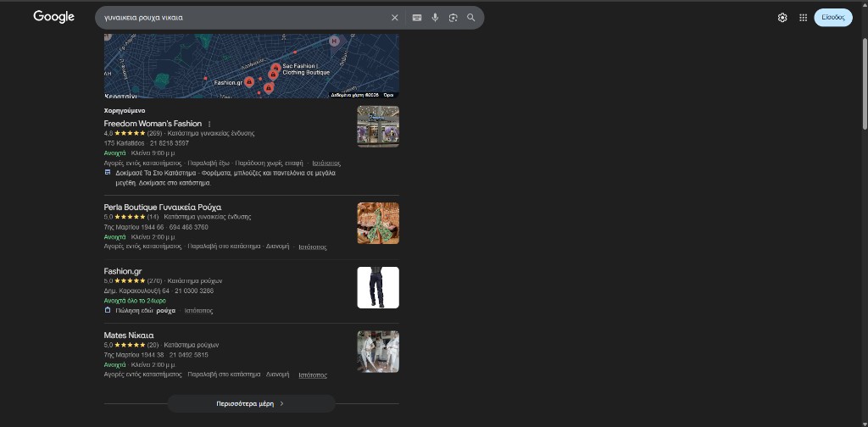The height and width of the screenshot is (427, 868).
Task: Click the Mates Νίκαια mannequins thumbnail
Action: pyautogui.click(x=378, y=352)
